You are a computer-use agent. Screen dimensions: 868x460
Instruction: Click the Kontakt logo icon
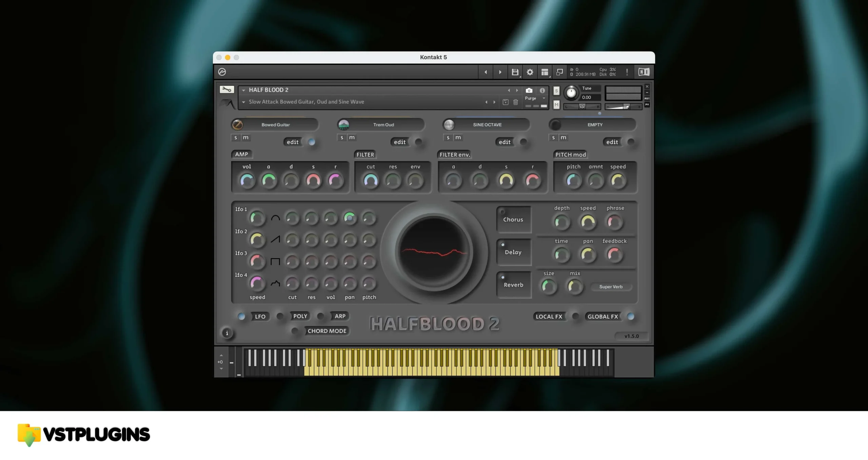222,72
